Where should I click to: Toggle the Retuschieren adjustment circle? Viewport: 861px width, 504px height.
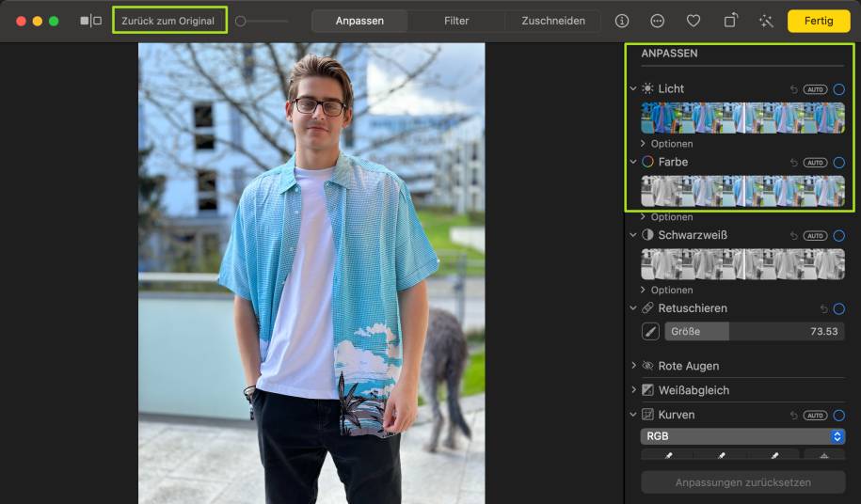[839, 308]
